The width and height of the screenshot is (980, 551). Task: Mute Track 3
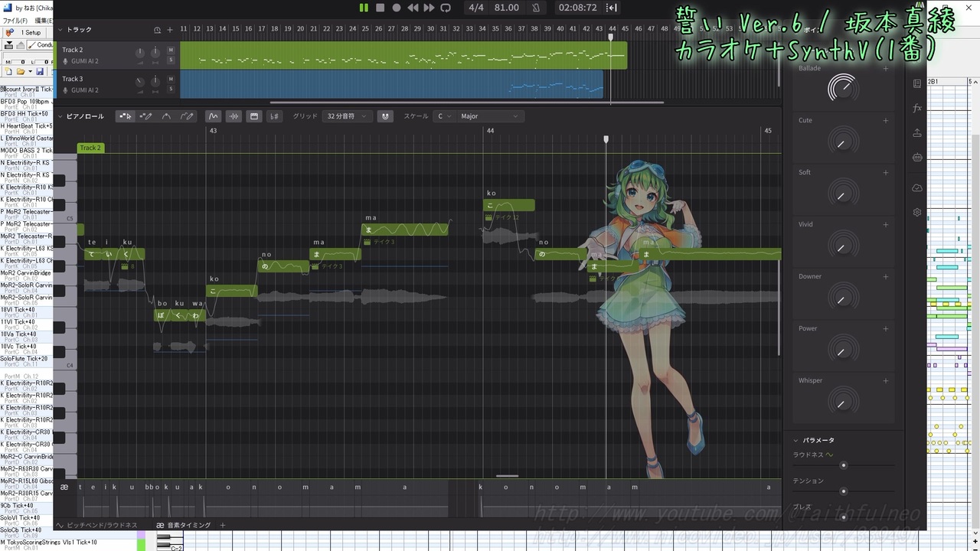tap(171, 79)
